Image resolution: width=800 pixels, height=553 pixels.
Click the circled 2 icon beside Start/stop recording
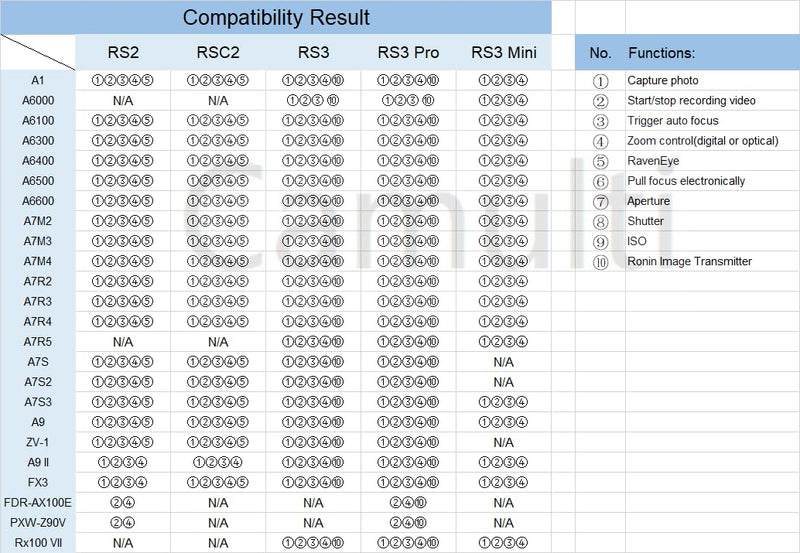(601, 101)
